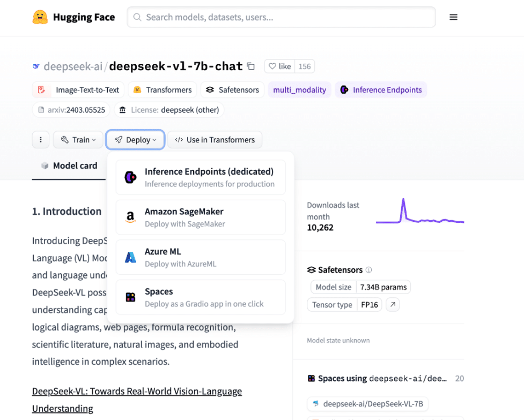The height and width of the screenshot is (420, 524).
Task: Click the Model state unknown text
Action: 338,340
